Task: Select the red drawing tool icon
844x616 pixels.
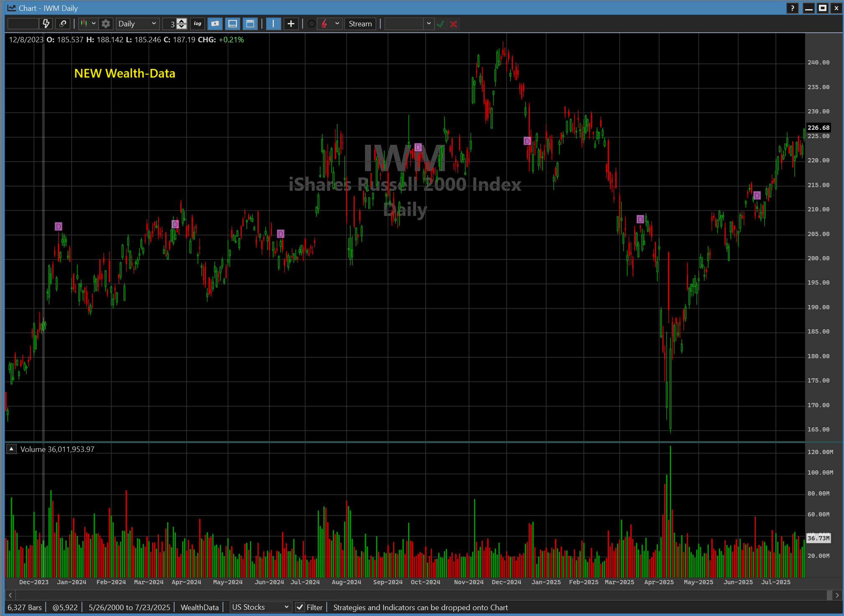Action: pyautogui.click(x=325, y=24)
